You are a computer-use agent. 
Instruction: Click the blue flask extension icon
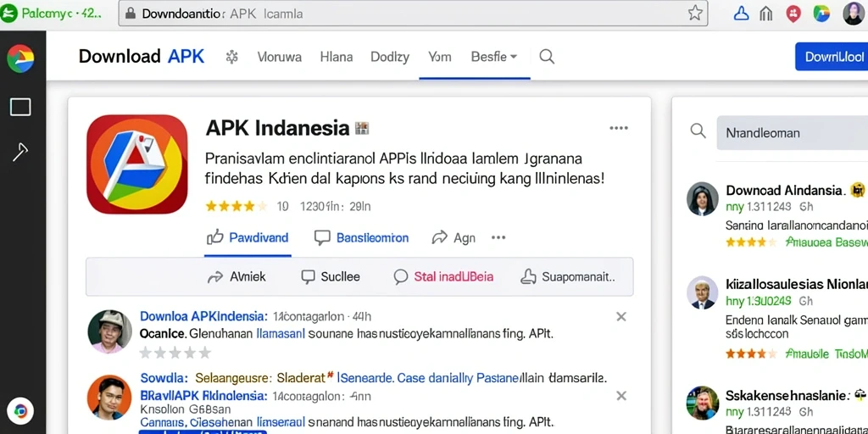pos(741,14)
